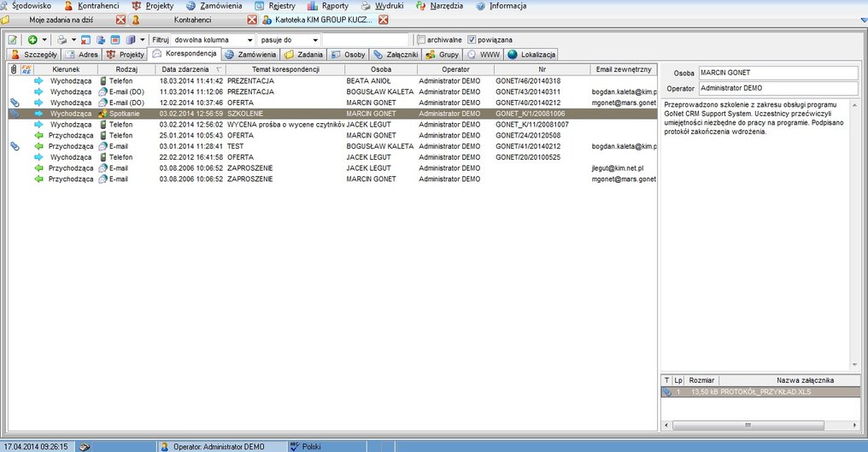This screenshot has width=868, height=452.
Task: Click the Spotkanie meeting icon in SZKOLENIE row
Action: point(103,114)
